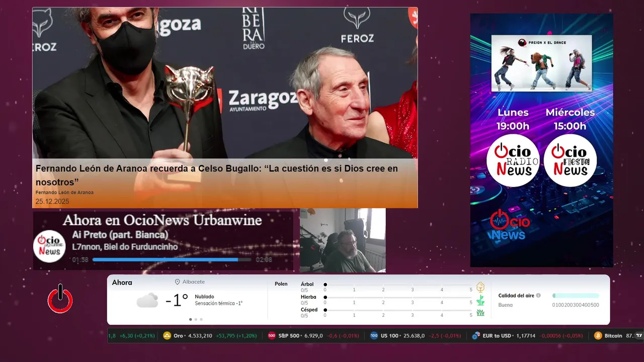Click the OcioNews logo in the banner bottom
This screenshot has width=644, height=362.
coord(509,225)
